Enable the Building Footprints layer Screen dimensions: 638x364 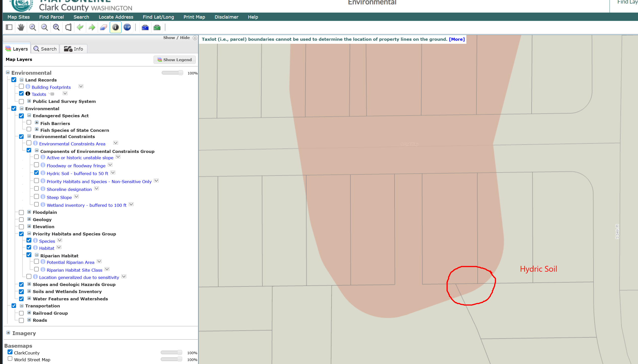tap(21, 87)
